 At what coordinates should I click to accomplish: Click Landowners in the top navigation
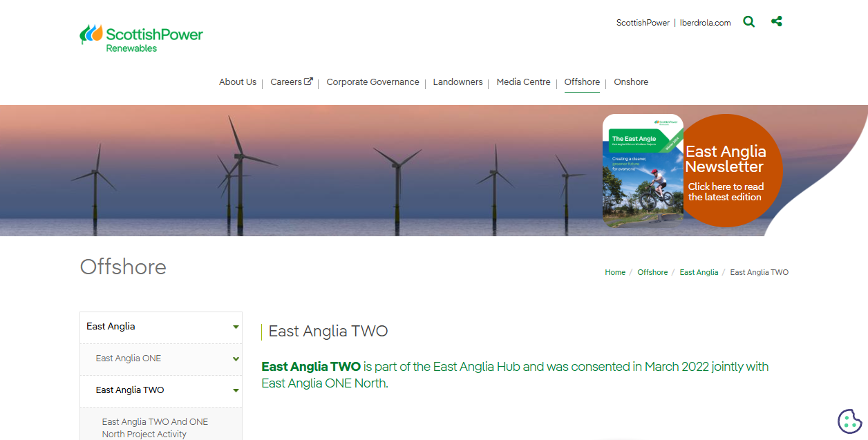pyautogui.click(x=457, y=82)
